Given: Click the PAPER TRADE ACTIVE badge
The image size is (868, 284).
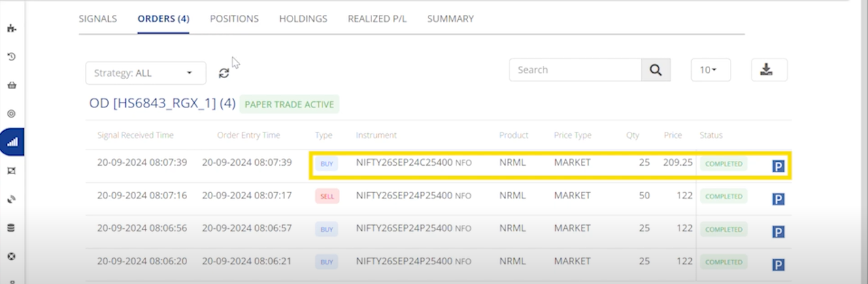Looking at the screenshot, I should coord(289,105).
